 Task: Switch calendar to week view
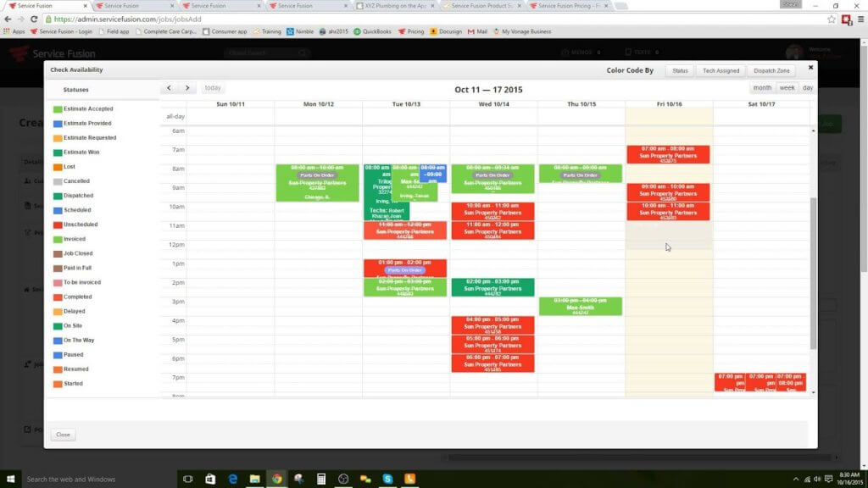787,88
